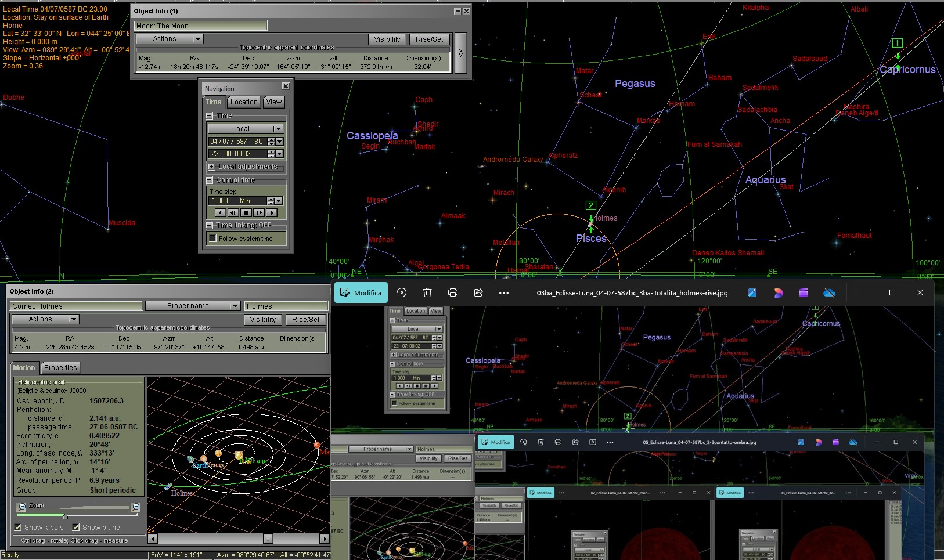The width and height of the screenshot is (944, 560).
Task: Collapse the Time section in Navigation
Action: point(210,116)
